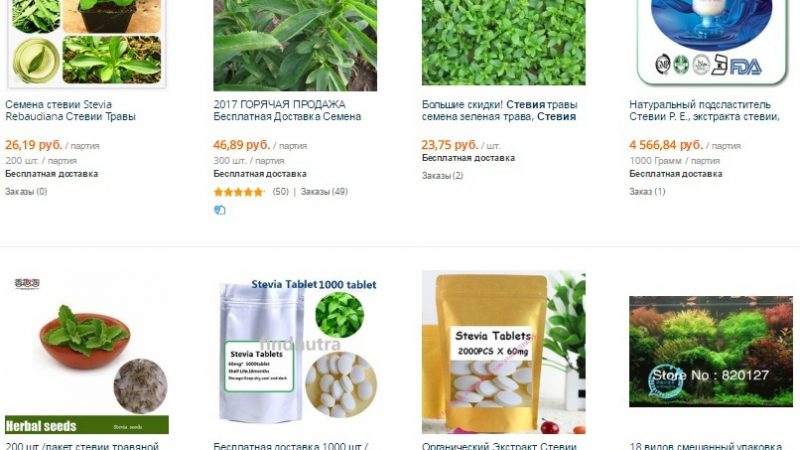
Task: View the Заказы (2) orders link
Action: 442,176
